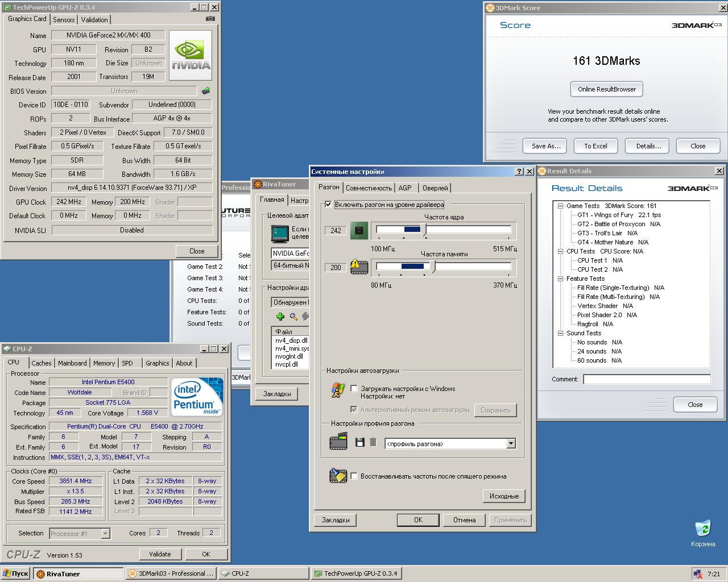Switch to Совместимость tab in settings
This screenshot has height=582, width=728.
click(x=369, y=188)
